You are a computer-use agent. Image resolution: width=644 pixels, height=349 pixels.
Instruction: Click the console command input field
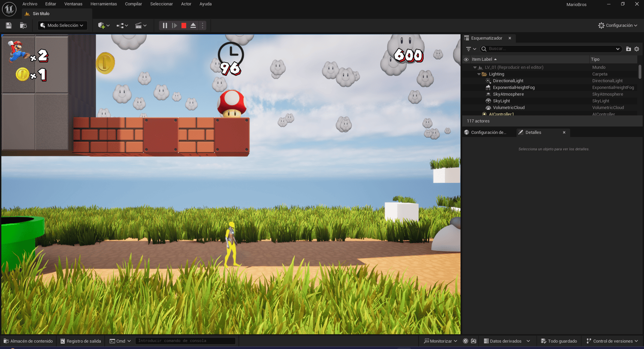coord(185,341)
